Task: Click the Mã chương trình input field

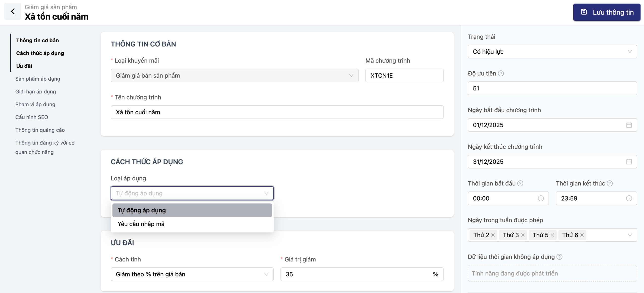Action: click(x=404, y=76)
